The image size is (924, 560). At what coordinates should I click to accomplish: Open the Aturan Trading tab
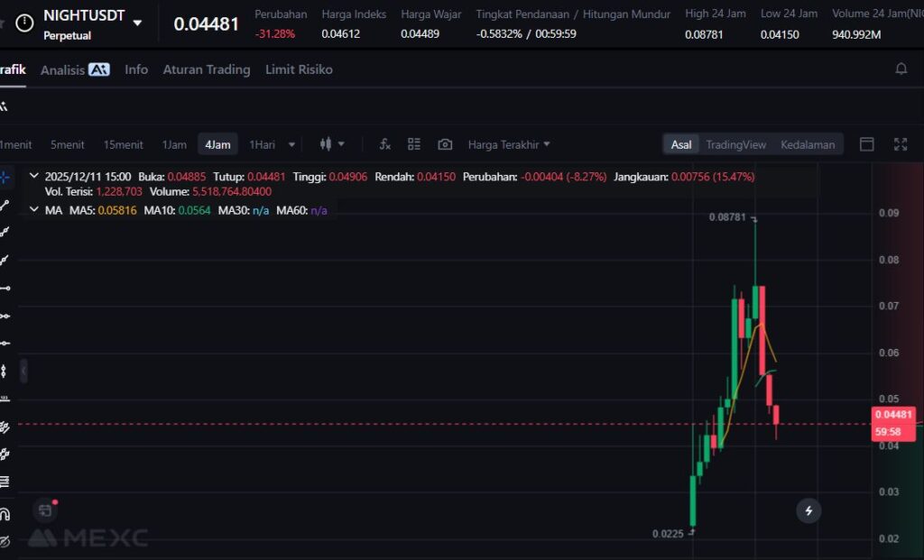(x=206, y=69)
